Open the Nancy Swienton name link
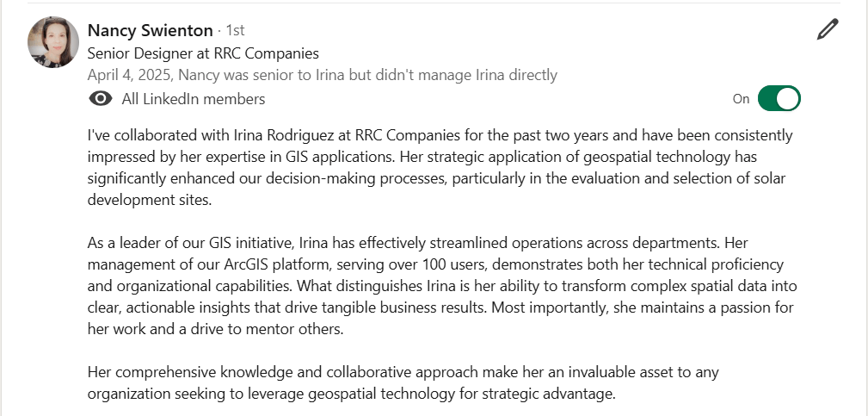This screenshot has width=868, height=416. tap(150, 30)
